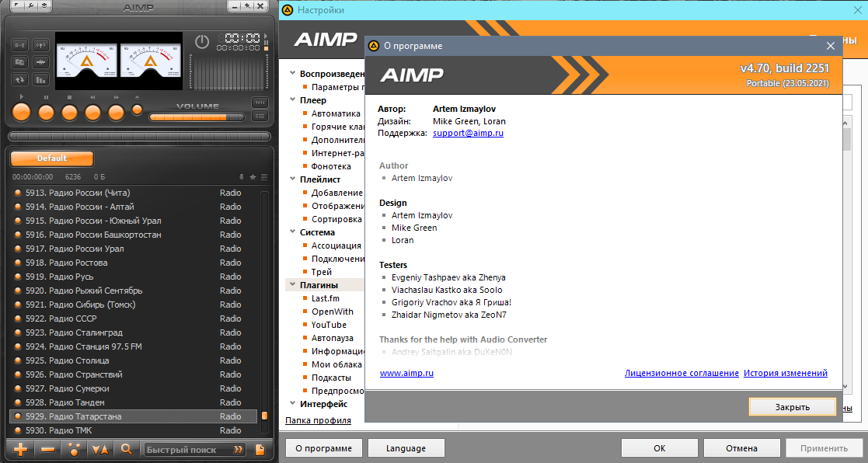Open Last.fm plugin settings
This screenshot has height=463, width=868.
pos(326,298)
